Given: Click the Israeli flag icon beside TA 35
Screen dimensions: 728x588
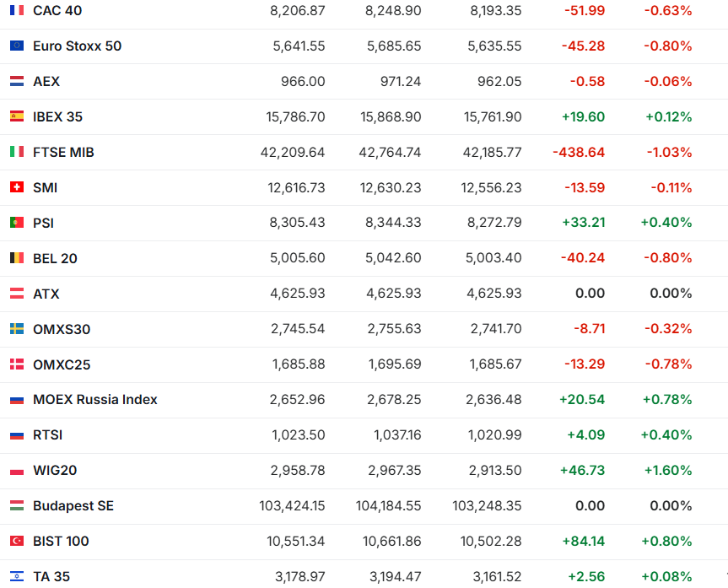Looking at the screenshot, I should 17,576.
